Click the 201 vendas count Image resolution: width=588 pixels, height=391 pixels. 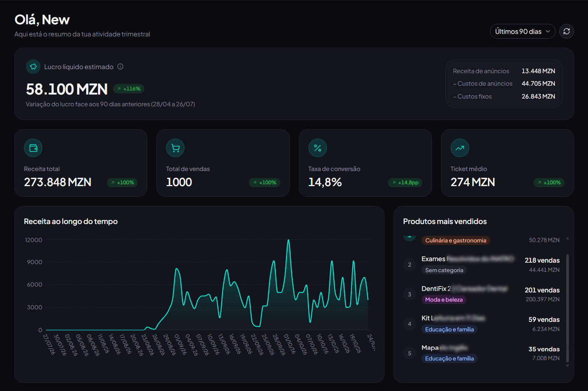point(542,290)
